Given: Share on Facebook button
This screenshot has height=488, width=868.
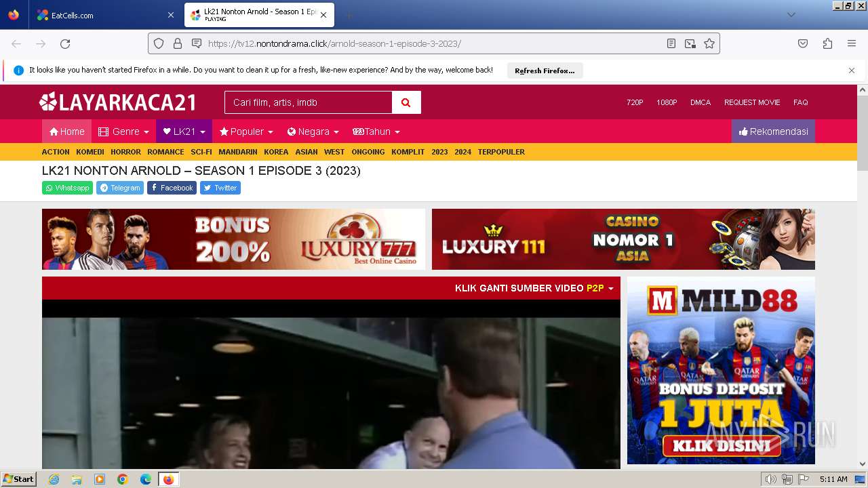Looking at the screenshot, I should tap(172, 188).
